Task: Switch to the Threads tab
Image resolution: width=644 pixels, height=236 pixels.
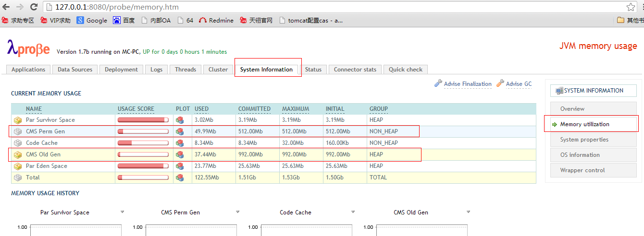Action: [186, 70]
